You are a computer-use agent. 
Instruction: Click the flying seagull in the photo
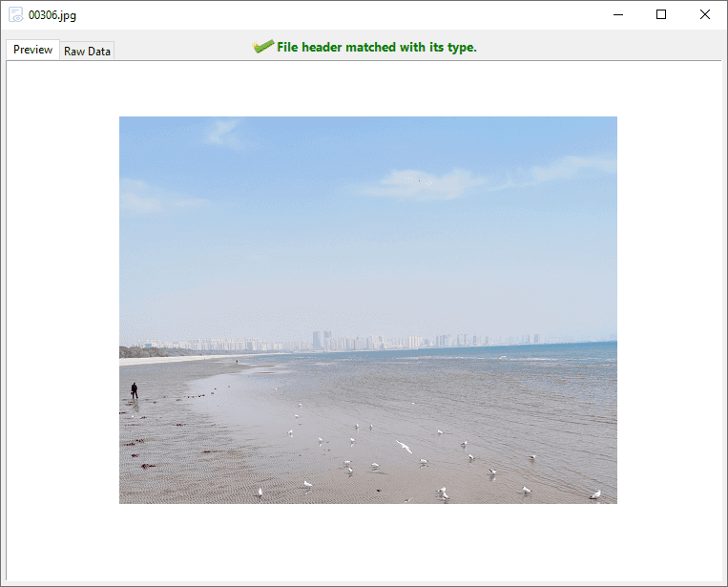coord(405,447)
